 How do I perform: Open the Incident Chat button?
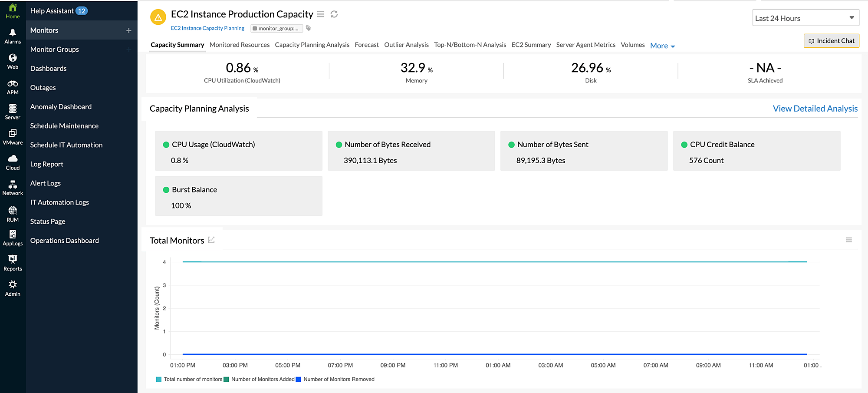(831, 40)
